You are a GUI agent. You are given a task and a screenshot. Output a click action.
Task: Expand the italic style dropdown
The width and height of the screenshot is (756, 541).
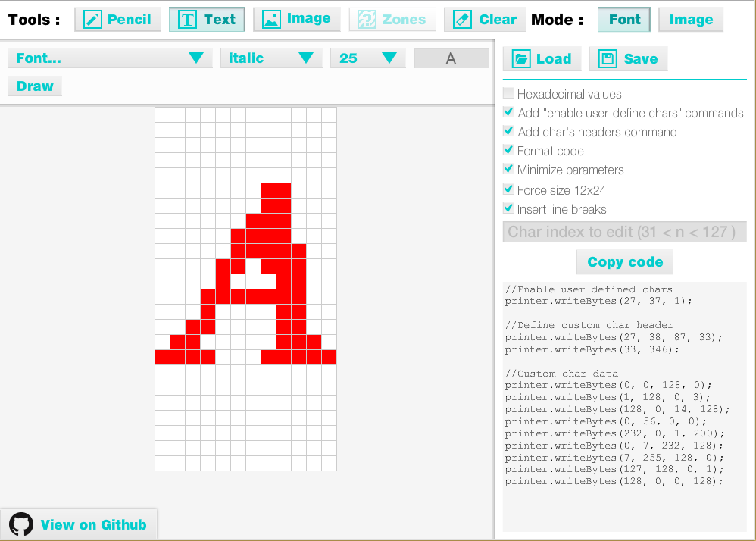pyautogui.click(x=270, y=58)
